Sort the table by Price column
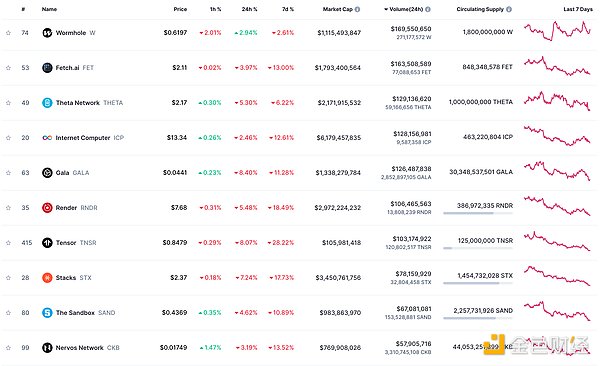 [180, 9]
